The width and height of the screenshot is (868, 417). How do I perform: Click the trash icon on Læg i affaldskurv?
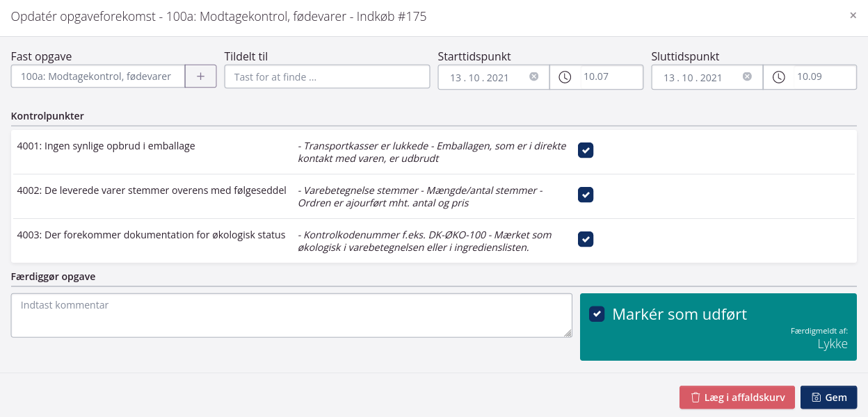click(x=696, y=397)
